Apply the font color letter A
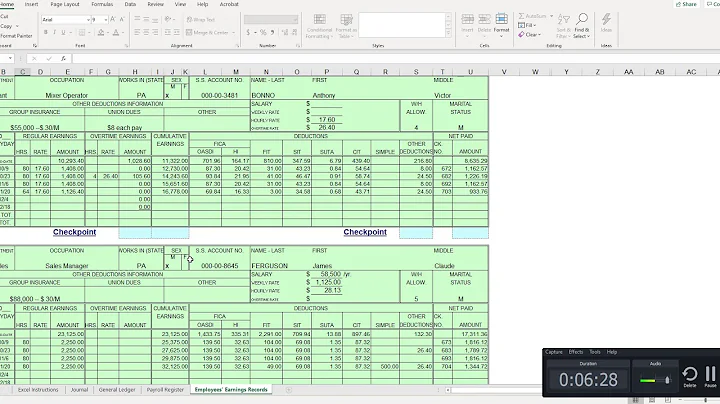Screen dimensions: 720x404 pyautogui.click(x=116, y=33)
